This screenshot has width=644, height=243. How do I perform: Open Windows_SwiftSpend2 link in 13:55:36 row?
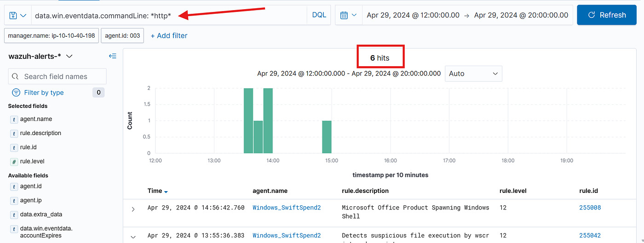[x=287, y=235]
